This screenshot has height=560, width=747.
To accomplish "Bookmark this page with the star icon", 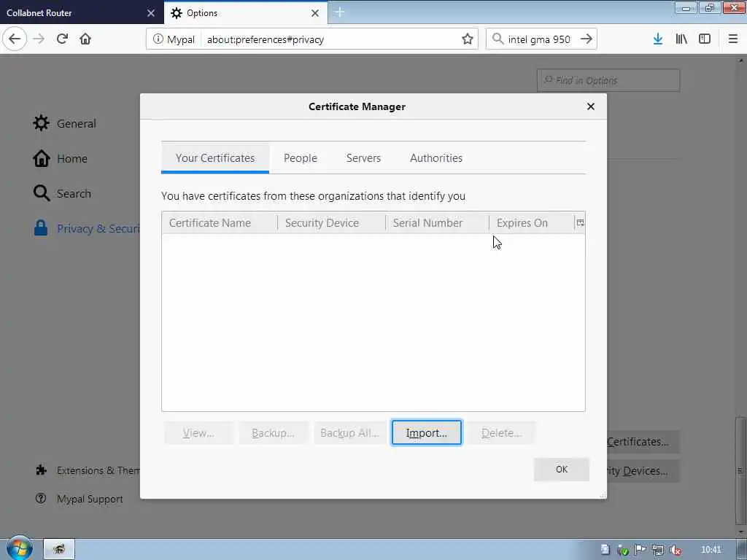I will (468, 39).
